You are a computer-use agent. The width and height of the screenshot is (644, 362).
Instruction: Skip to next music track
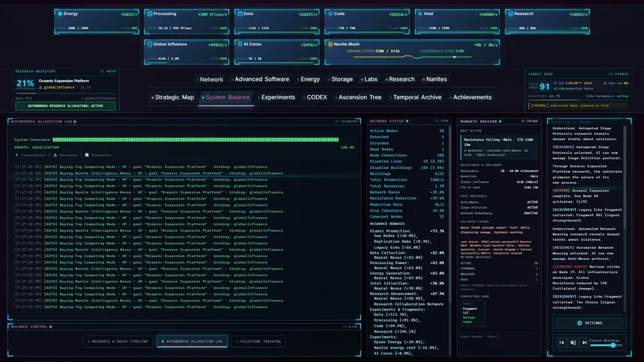[x=584, y=343]
